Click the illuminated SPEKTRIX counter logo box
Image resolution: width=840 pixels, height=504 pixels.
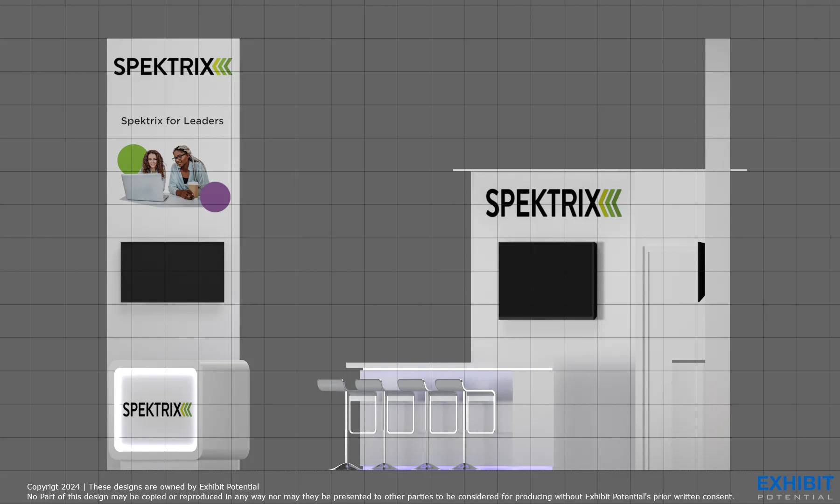pos(155,410)
